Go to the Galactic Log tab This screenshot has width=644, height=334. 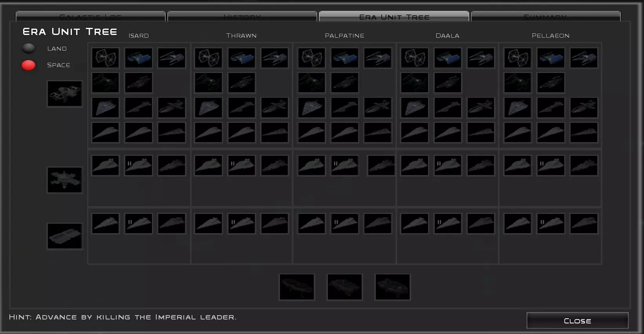coord(91,16)
